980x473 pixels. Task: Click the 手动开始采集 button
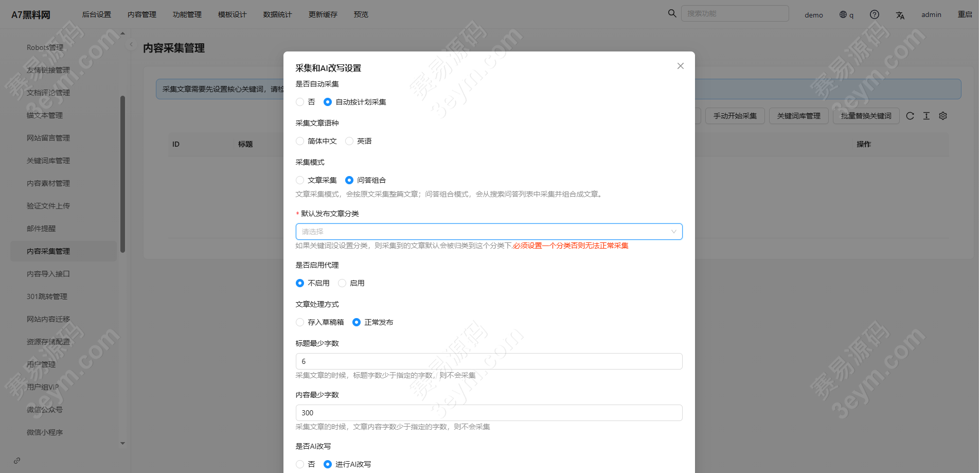[x=735, y=116]
